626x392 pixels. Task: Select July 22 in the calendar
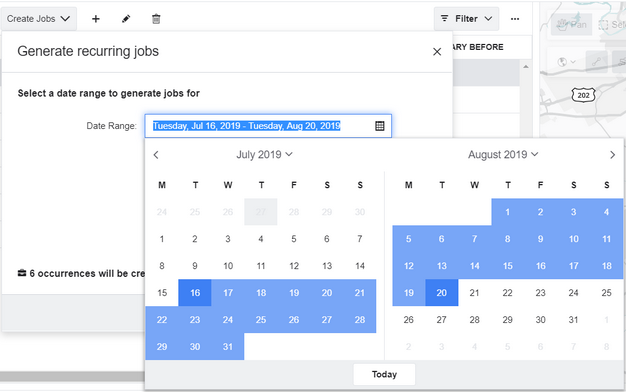[162, 320]
